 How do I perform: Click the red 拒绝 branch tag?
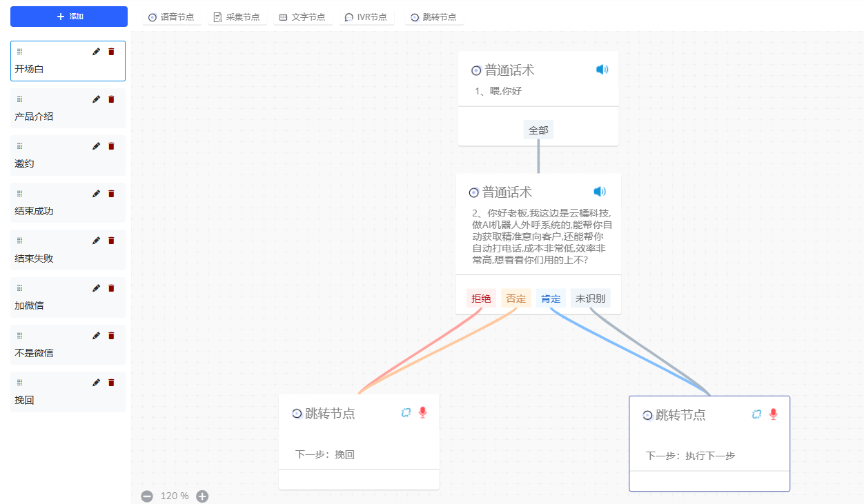(481, 299)
